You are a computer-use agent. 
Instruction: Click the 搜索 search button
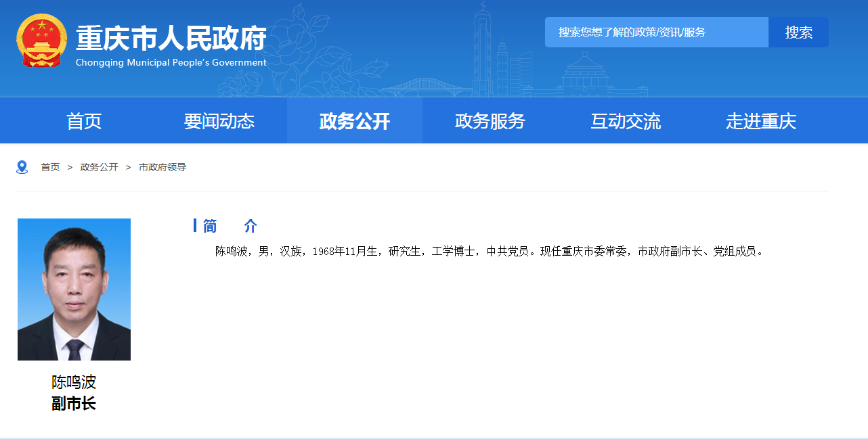point(799,32)
